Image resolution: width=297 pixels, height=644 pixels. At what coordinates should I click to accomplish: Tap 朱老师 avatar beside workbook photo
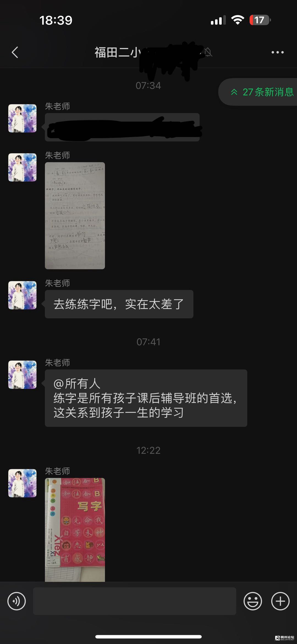[x=22, y=483]
